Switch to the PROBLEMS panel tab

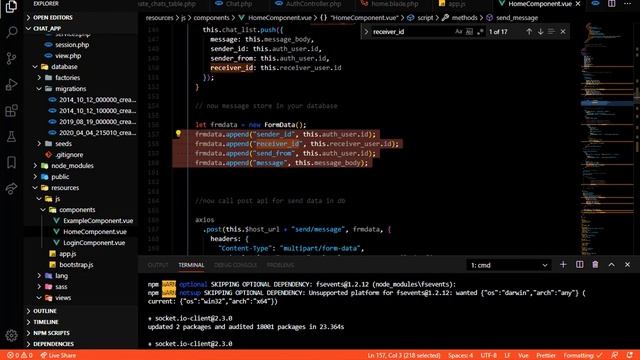280,265
